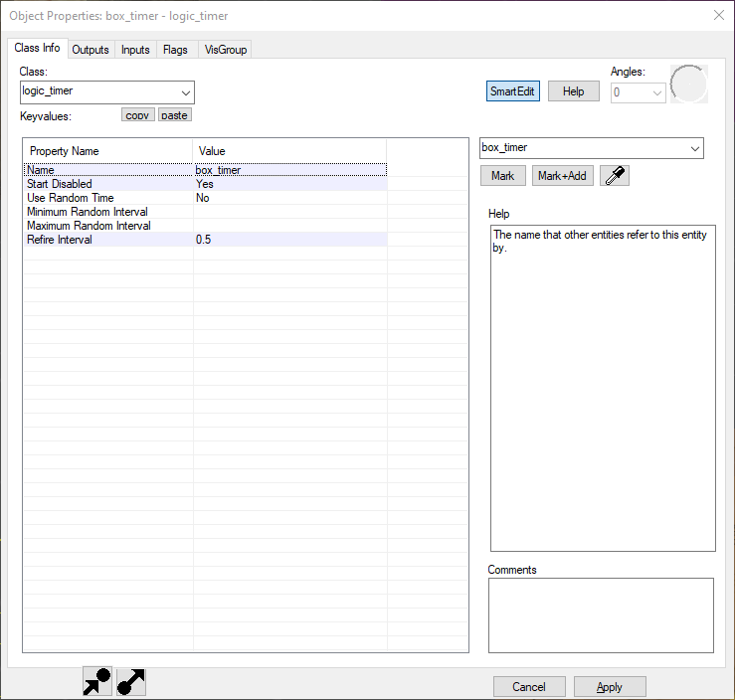Click the Help button

pos(573,90)
